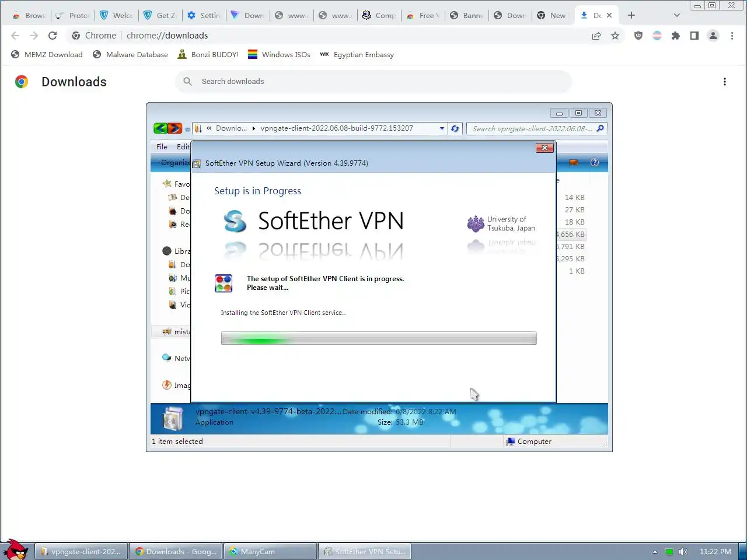
Task: Open the Downloads page three-dot menu
Action: (x=725, y=82)
